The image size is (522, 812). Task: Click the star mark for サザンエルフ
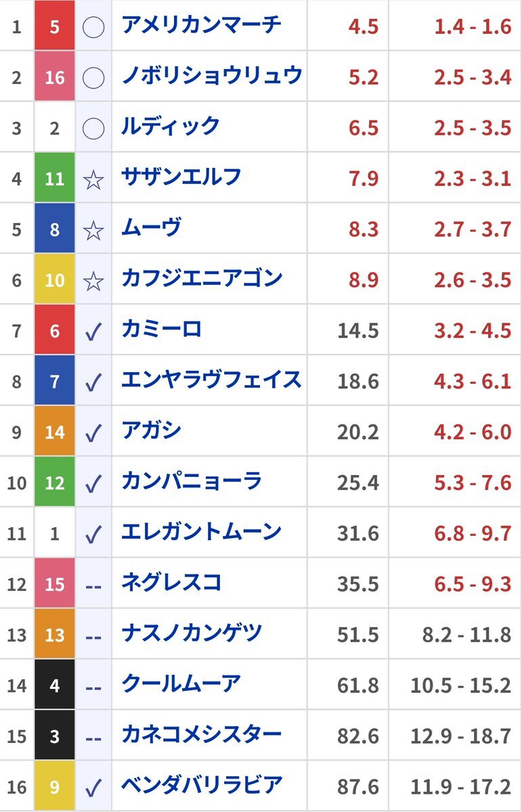point(93,179)
